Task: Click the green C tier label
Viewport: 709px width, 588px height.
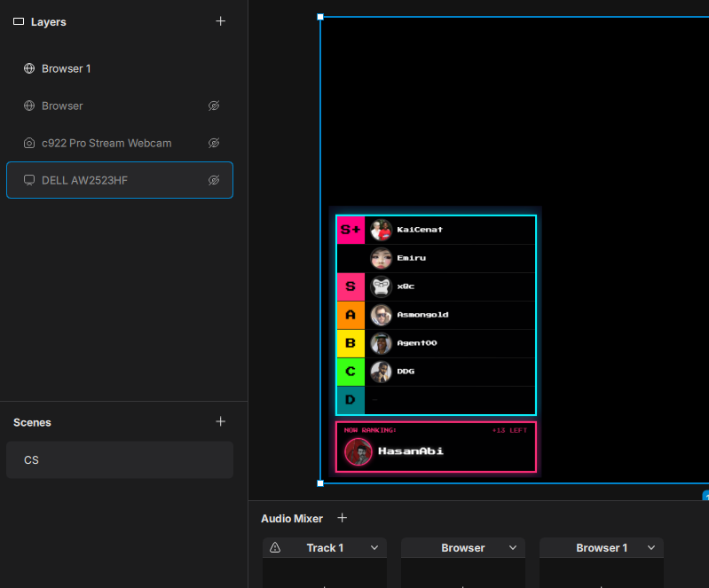Action: pos(351,372)
